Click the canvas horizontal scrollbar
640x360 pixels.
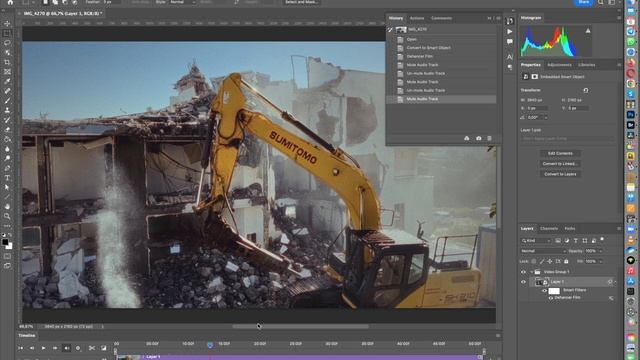(300, 327)
